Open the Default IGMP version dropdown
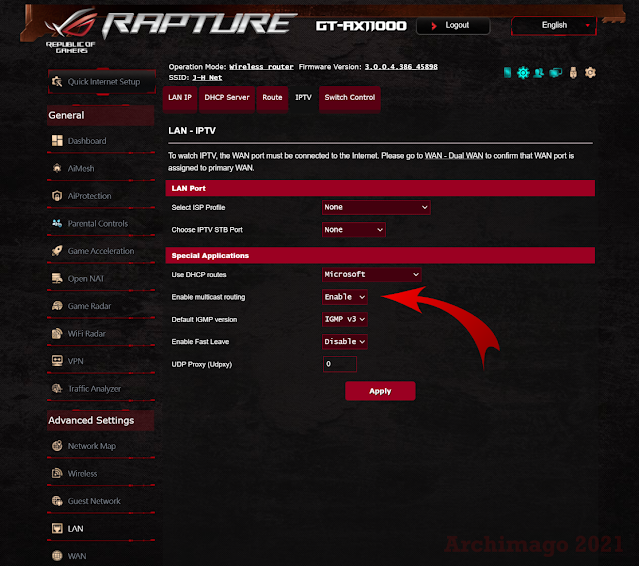 tap(344, 319)
